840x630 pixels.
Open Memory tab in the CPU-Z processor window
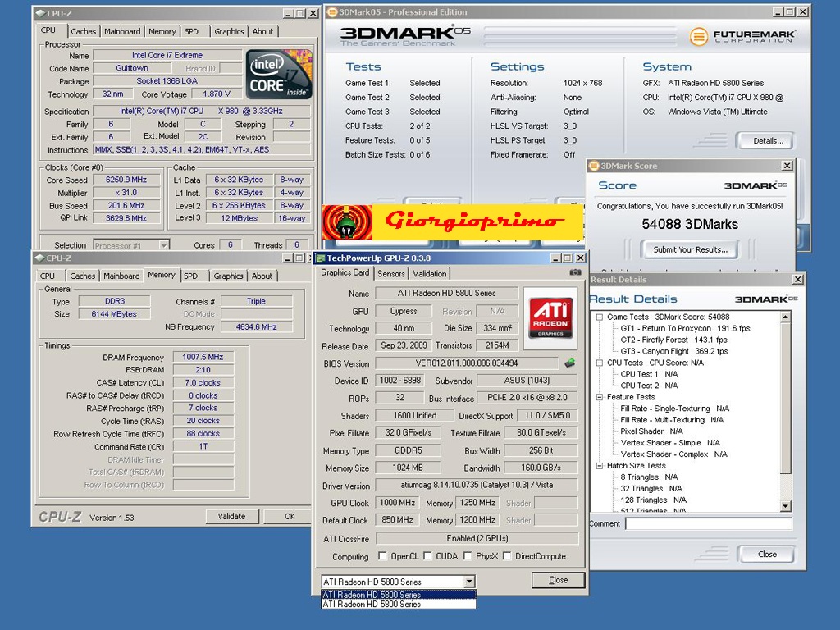click(162, 32)
